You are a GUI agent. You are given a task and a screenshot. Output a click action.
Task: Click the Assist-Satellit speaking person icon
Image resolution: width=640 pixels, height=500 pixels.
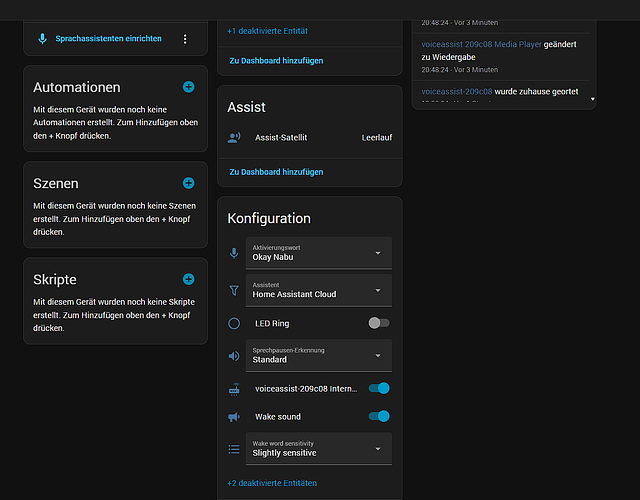coord(234,138)
